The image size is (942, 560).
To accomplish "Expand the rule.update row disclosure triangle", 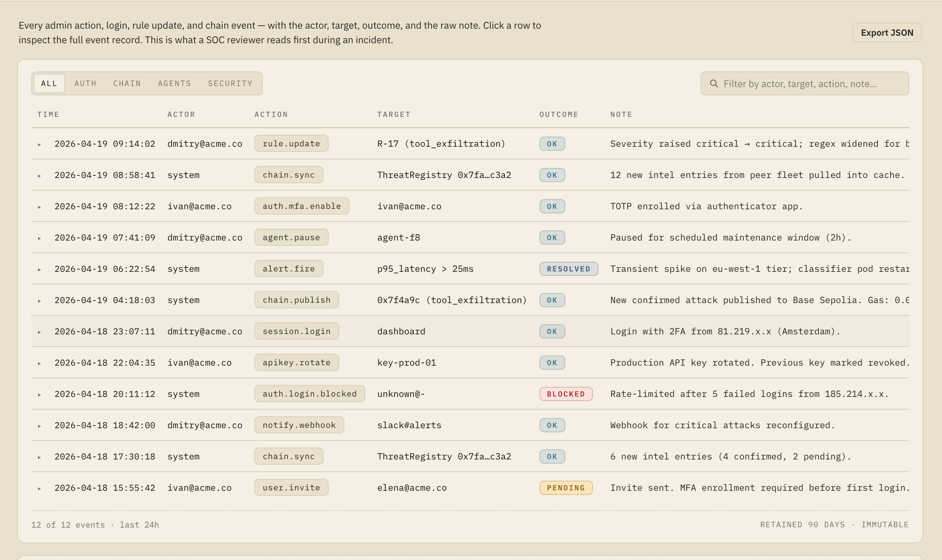I will tap(39, 144).
